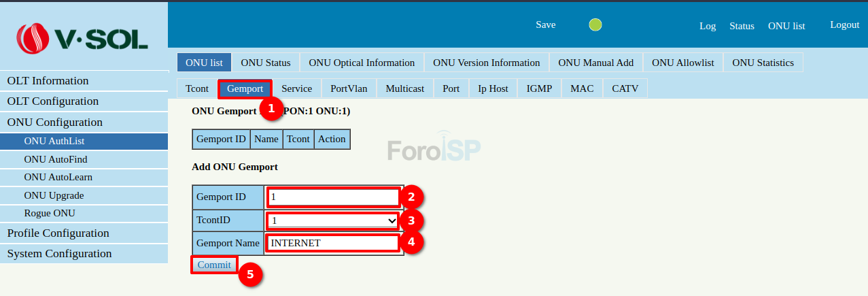
Task: Click Save in the top bar
Action: (545, 24)
